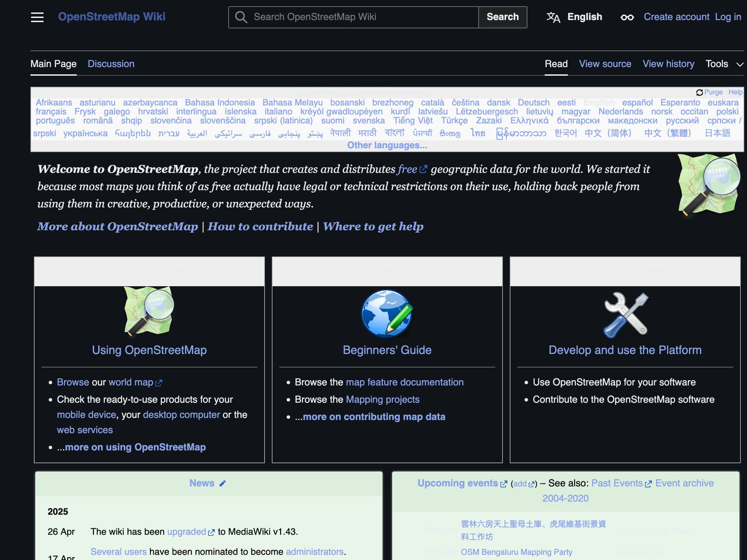The height and width of the screenshot is (560, 747).
Task: Click the add event link
Action: click(524, 483)
